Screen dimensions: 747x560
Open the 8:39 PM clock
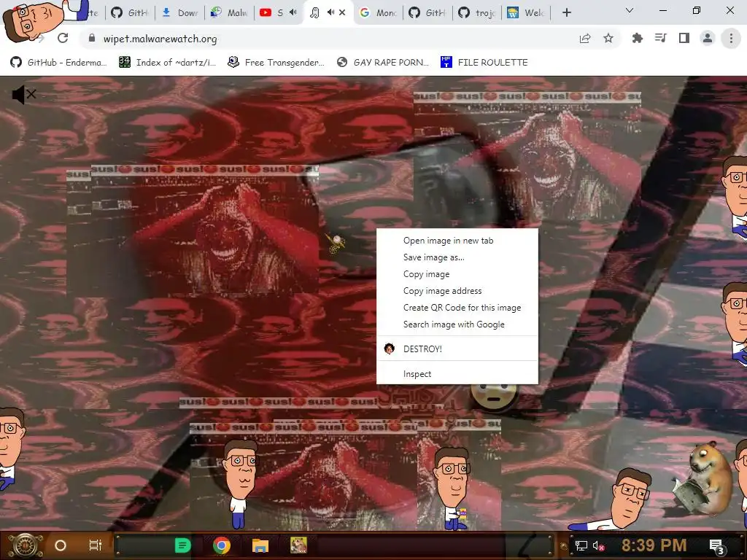654,545
